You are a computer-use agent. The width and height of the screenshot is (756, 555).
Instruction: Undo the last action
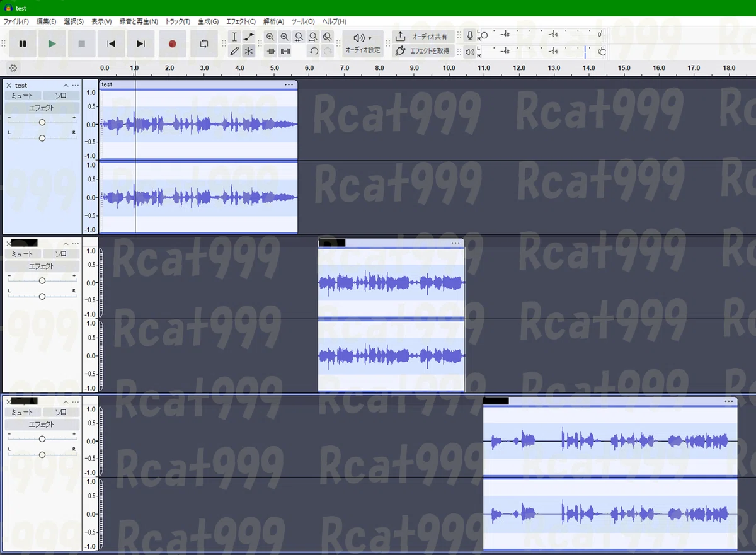[x=313, y=51]
